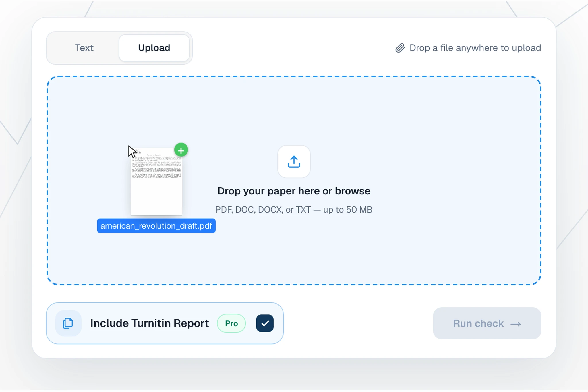Select the Upload tab

pyautogui.click(x=154, y=48)
